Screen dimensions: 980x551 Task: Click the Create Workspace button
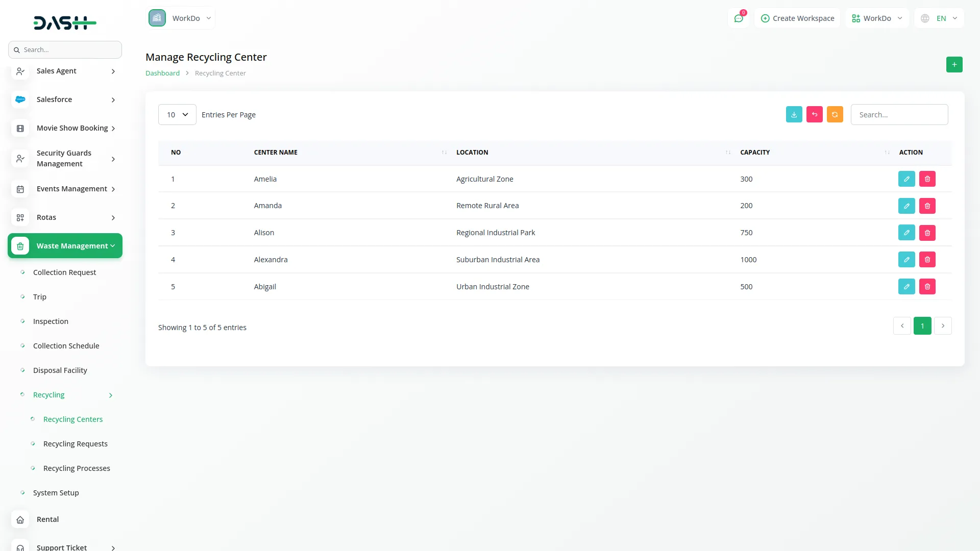tap(797, 18)
